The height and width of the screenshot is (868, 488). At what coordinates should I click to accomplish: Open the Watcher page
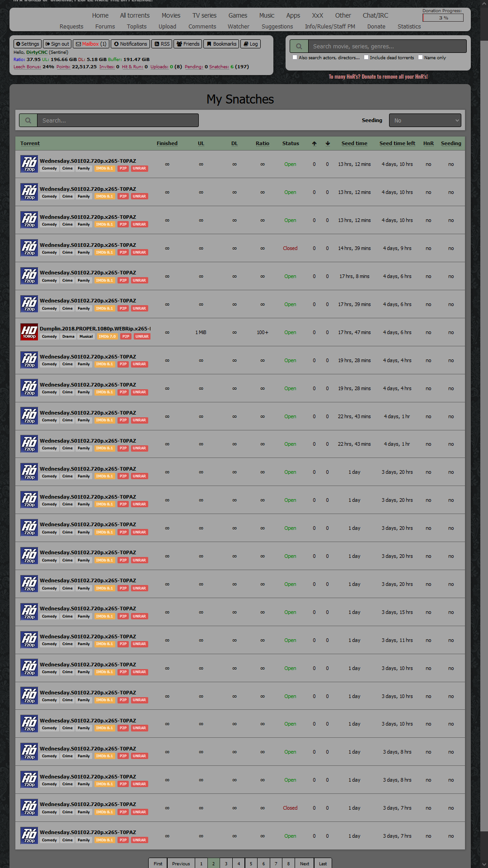click(239, 27)
